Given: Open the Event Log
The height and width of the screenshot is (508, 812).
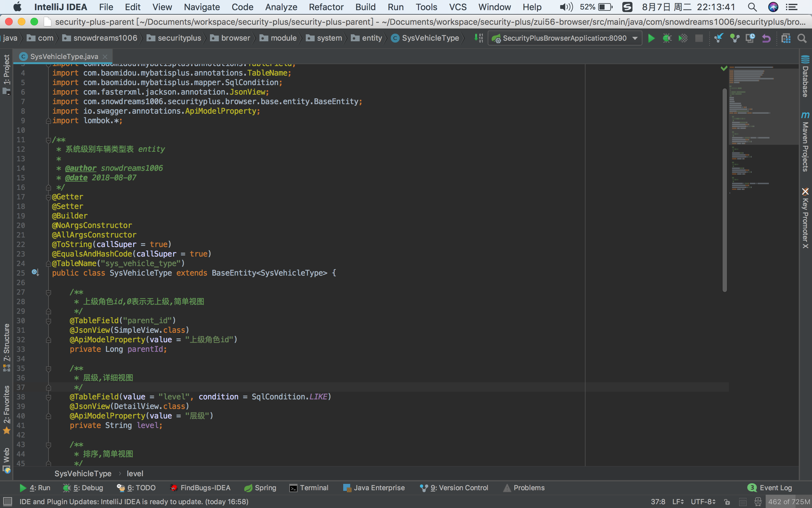Looking at the screenshot, I should (x=769, y=488).
